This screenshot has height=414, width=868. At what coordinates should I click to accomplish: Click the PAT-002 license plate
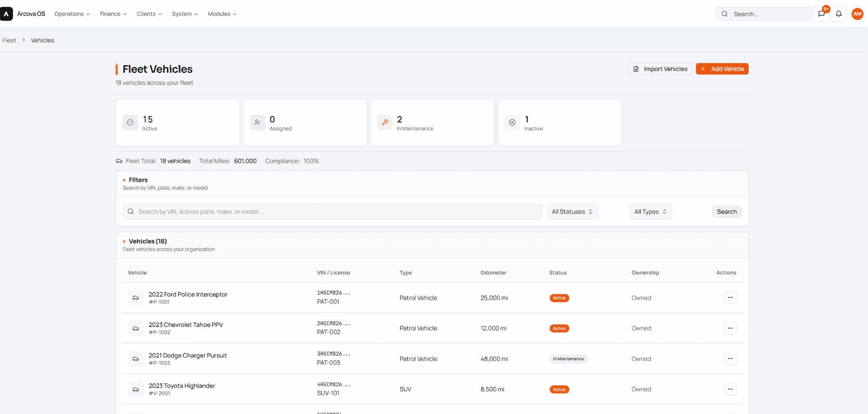click(x=328, y=332)
